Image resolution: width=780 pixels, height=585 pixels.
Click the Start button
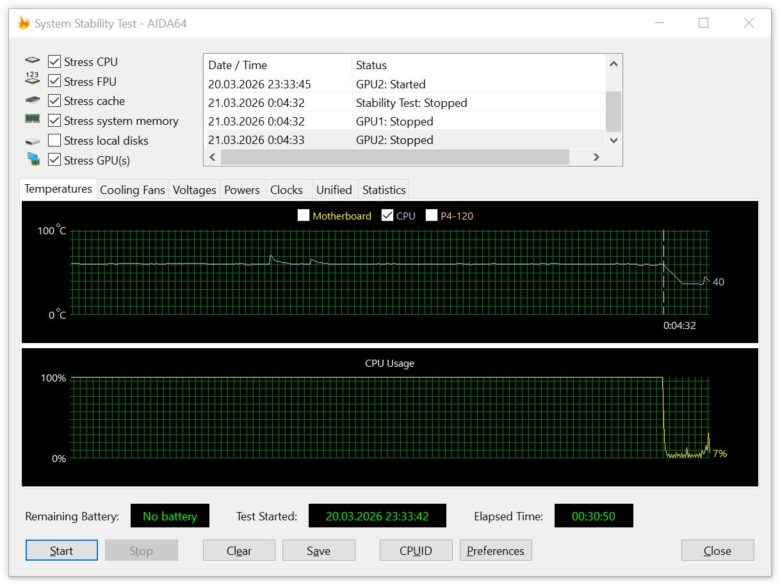[62, 550]
